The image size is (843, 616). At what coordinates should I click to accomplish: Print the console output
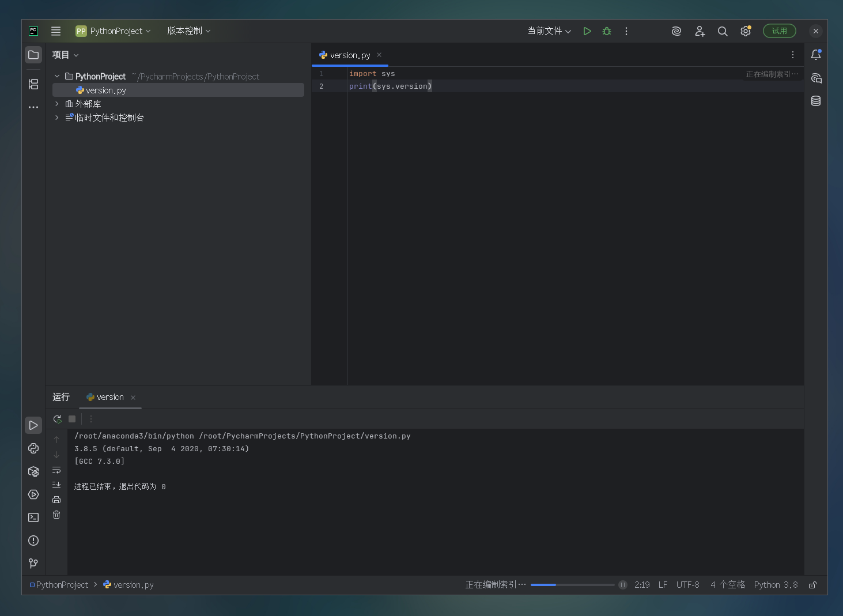tap(56, 500)
